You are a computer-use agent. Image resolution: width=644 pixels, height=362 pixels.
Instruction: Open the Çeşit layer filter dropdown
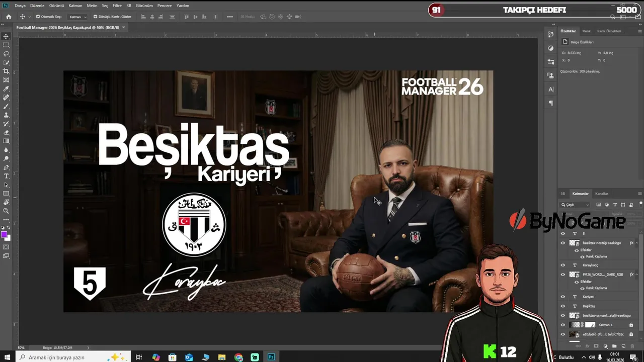click(575, 205)
